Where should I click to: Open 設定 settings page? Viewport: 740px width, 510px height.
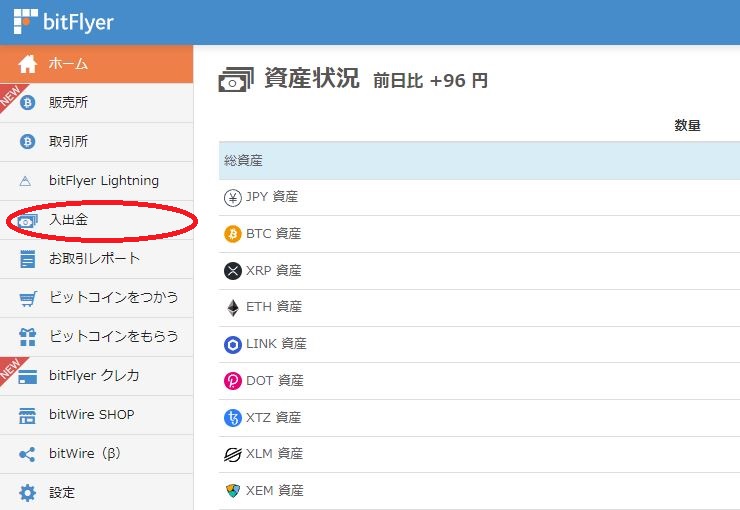click(x=96, y=492)
